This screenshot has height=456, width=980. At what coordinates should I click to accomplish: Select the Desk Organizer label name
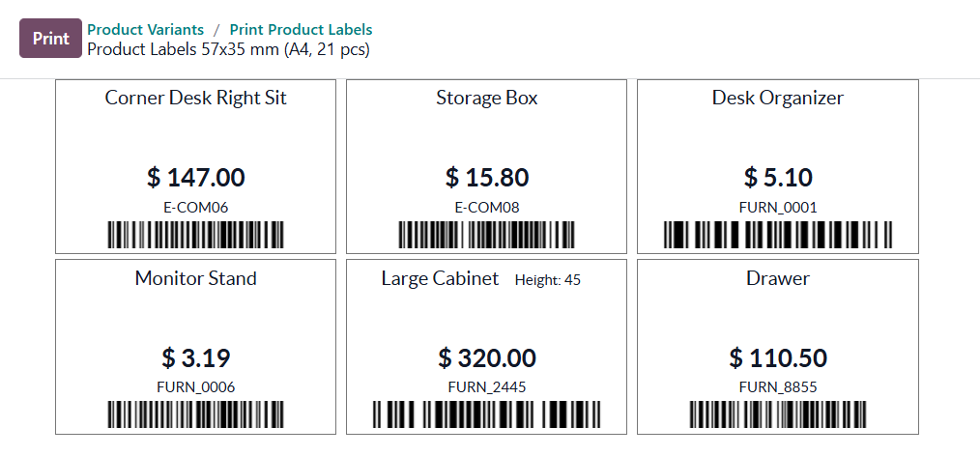778,98
